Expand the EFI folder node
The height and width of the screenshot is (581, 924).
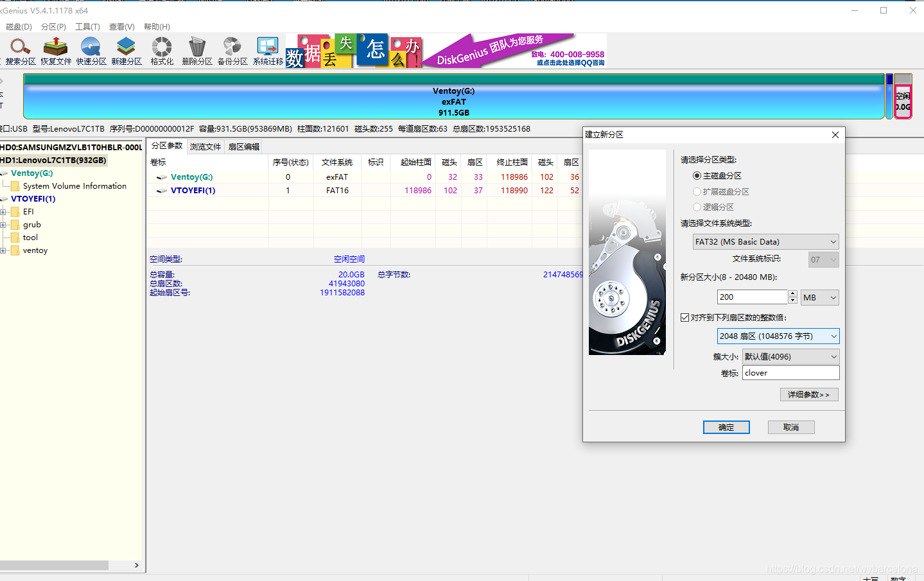click(x=3, y=212)
